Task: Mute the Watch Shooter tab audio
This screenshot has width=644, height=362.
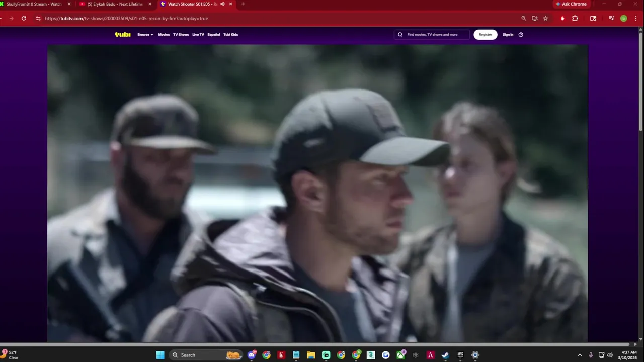Action: point(222,4)
